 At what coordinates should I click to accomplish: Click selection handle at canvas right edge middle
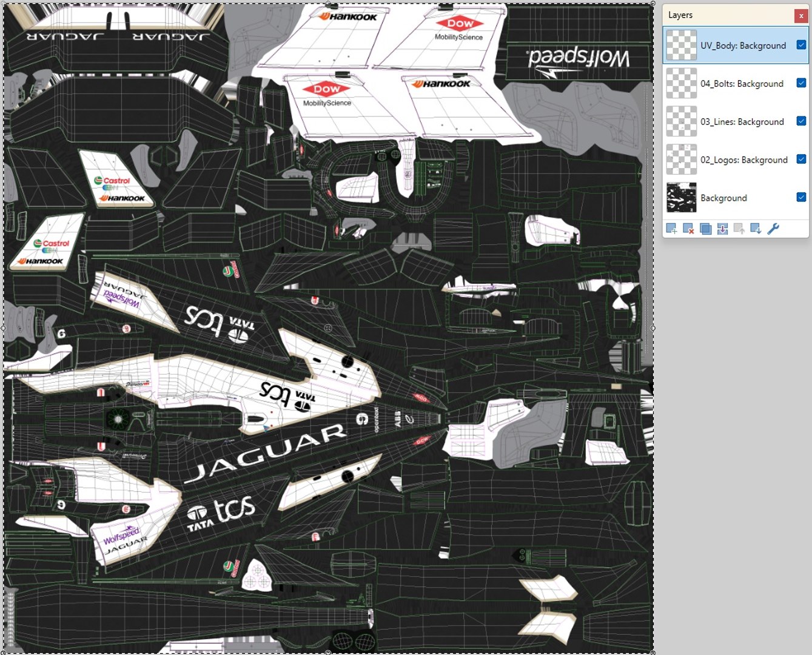[653, 328]
